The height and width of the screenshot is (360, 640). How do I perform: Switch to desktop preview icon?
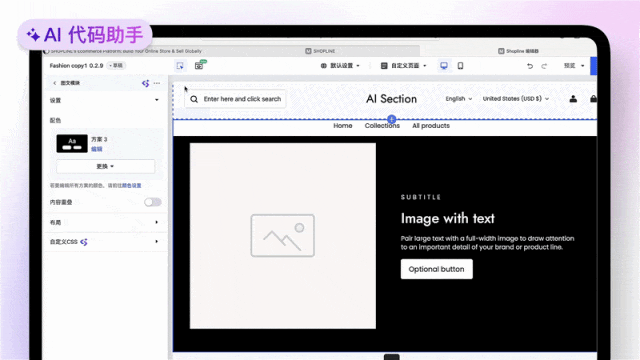444,66
